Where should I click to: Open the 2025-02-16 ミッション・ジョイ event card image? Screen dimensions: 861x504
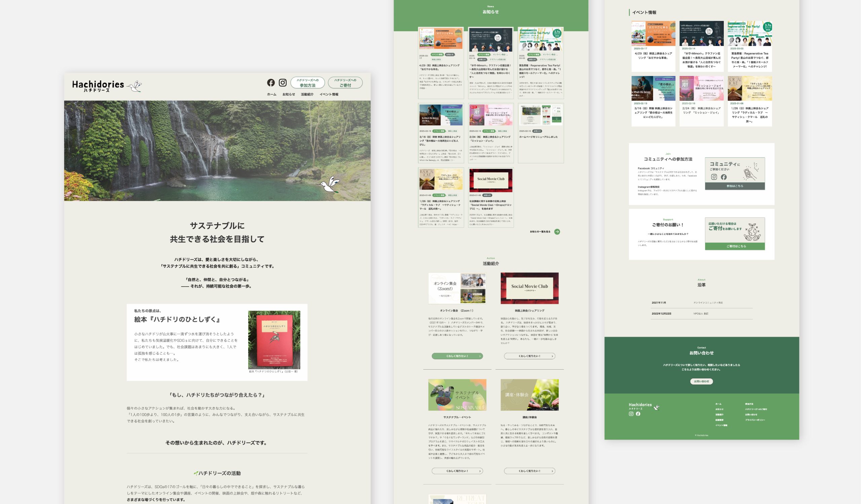click(702, 88)
